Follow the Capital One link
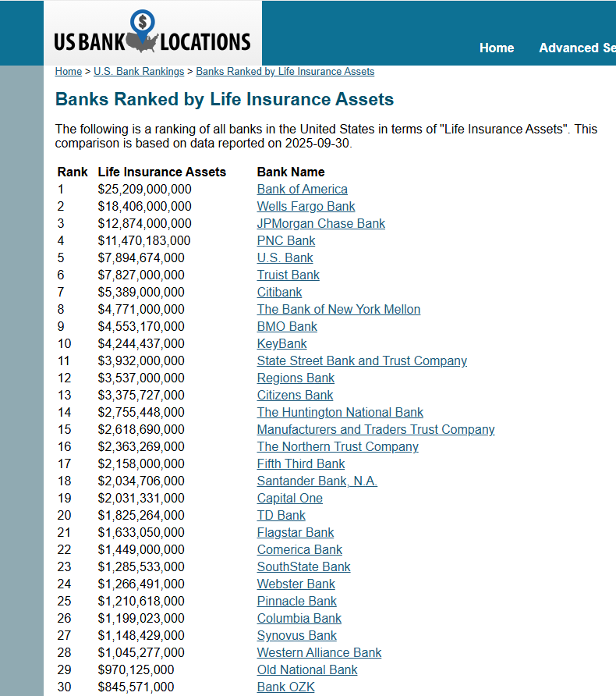 (x=289, y=498)
